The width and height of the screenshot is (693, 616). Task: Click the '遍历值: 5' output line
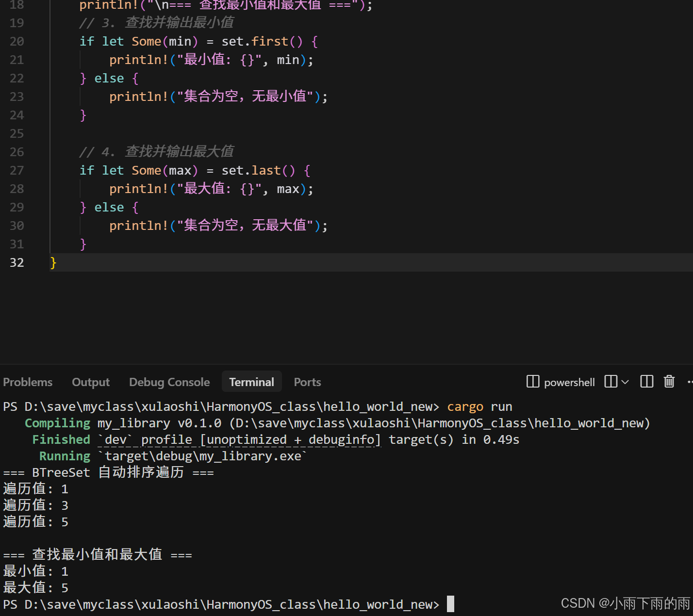[x=36, y=522]
